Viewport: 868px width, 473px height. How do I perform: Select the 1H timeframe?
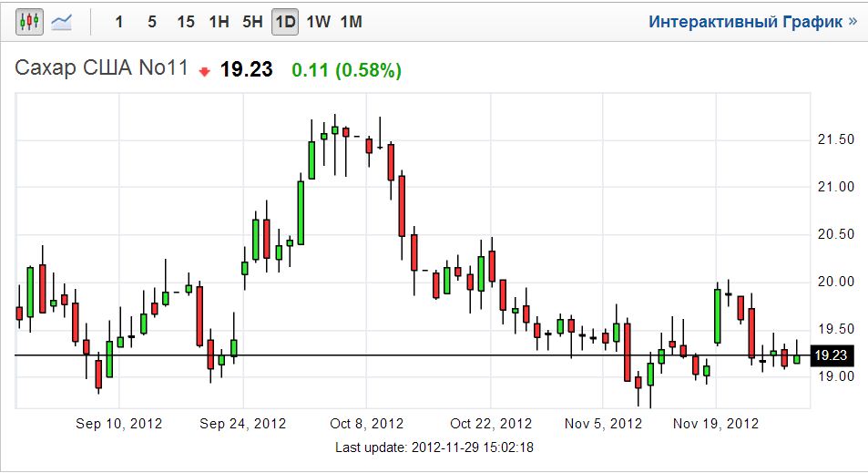(x=220, y=22)
